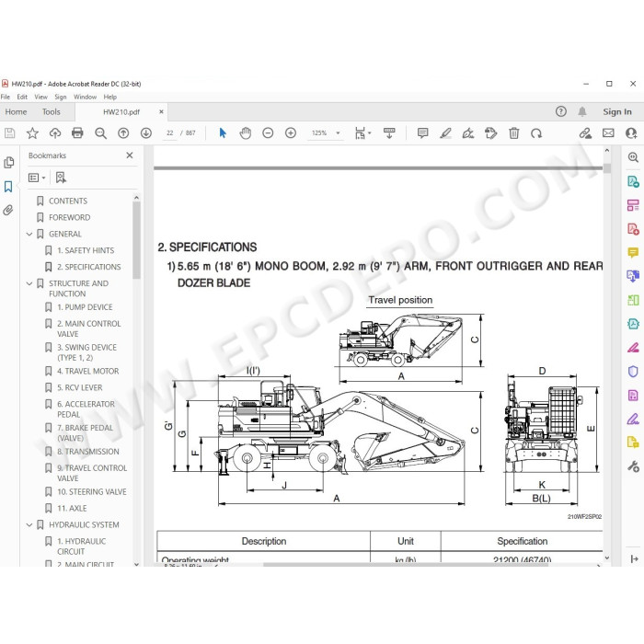The width and height of the screenshot is (644, 644).
Task: Open the Comment tool in right pane
Action: point(633,252)
